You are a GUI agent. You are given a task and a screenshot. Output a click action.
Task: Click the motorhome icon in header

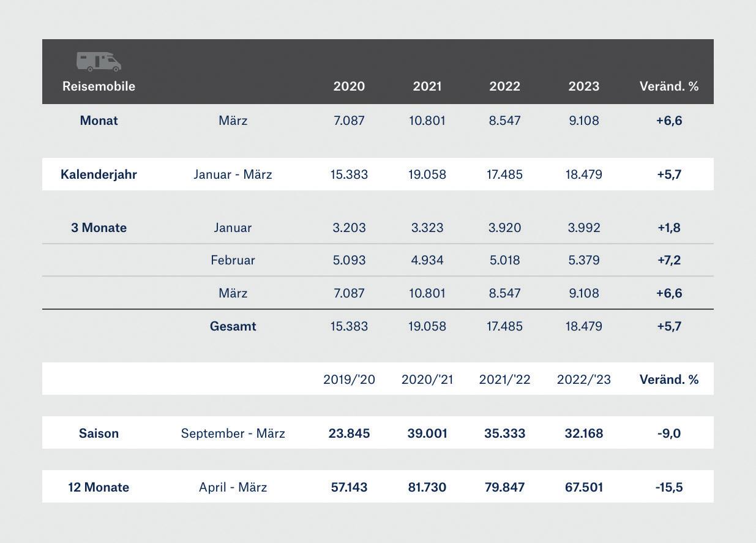[x=99, y=61]
